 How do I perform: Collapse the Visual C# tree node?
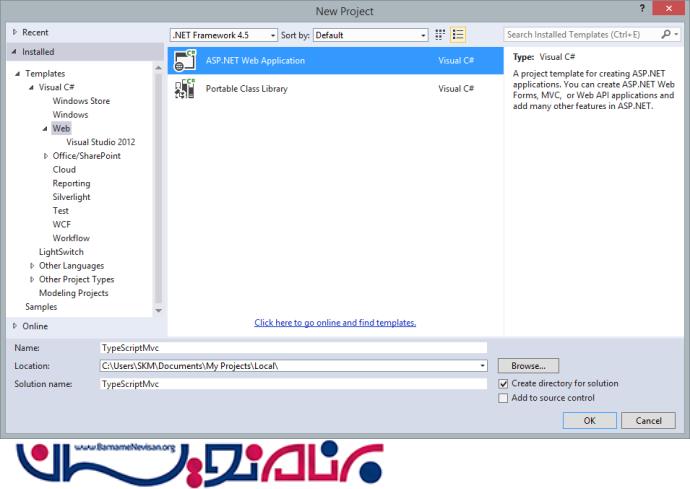[31, 87]
